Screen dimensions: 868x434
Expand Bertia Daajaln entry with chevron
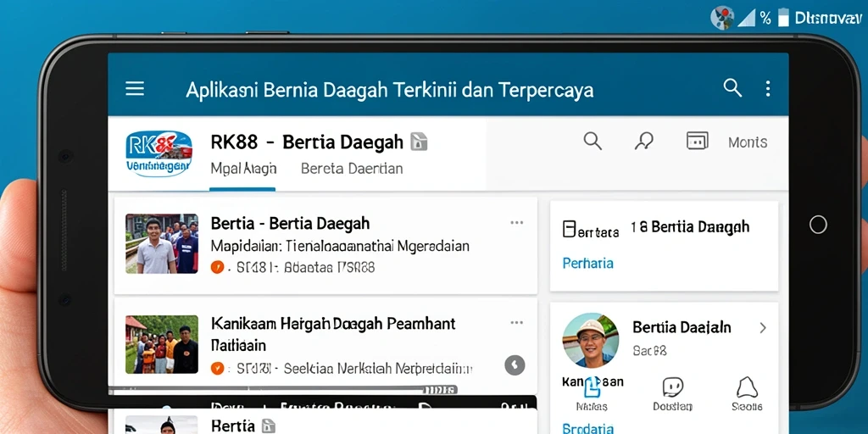[x=763, y=328]
